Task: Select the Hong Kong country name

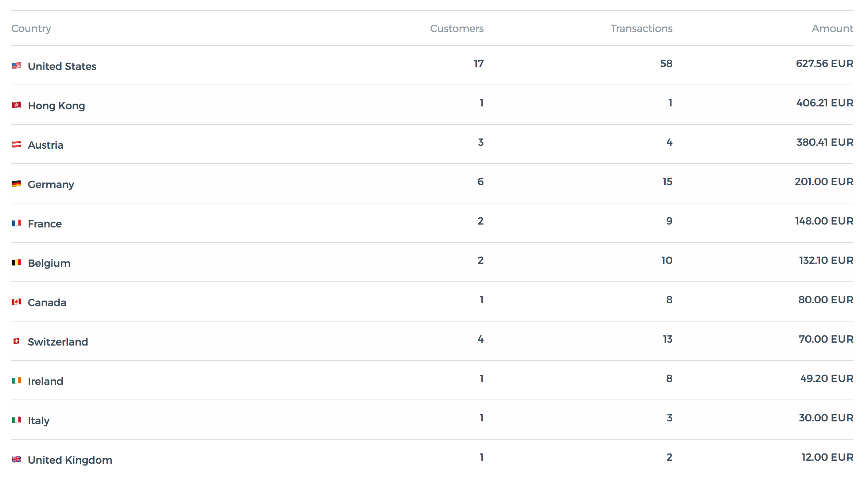Action: point(57,106)
